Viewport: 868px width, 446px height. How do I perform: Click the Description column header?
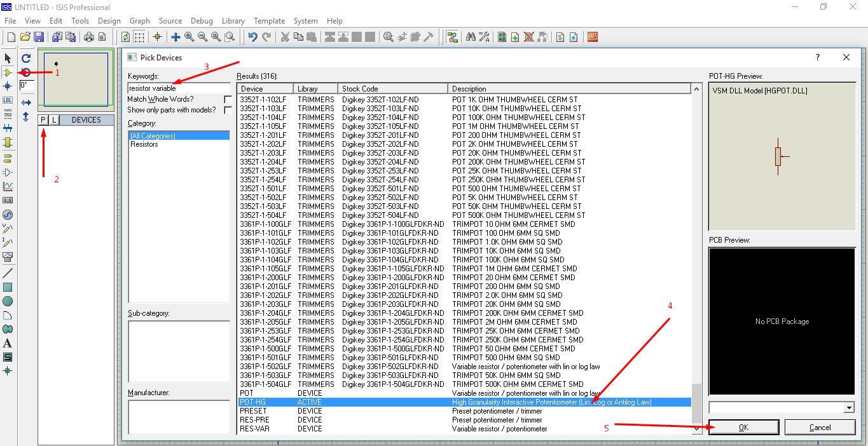569,88
